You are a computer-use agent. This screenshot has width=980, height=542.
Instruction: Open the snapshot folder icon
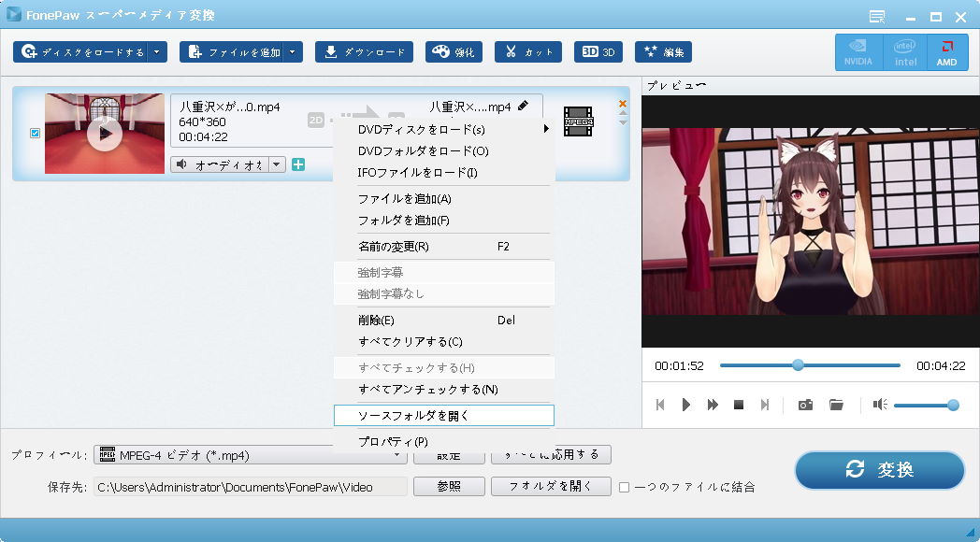pos(836,405)
